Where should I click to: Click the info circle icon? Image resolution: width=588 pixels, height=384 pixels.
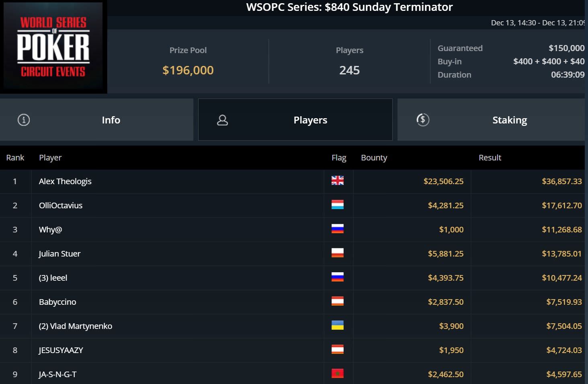(x=24, y=120)
